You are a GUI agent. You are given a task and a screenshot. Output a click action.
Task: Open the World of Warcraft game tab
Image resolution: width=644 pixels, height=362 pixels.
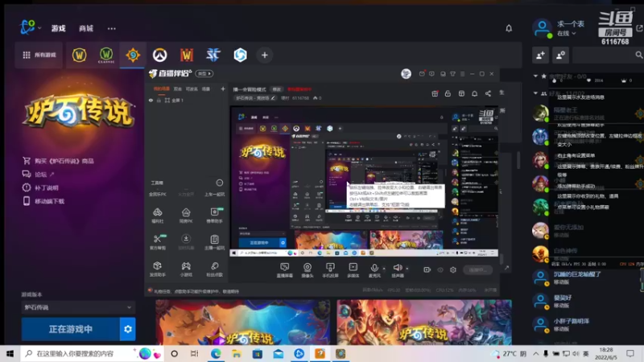(79, 55)
